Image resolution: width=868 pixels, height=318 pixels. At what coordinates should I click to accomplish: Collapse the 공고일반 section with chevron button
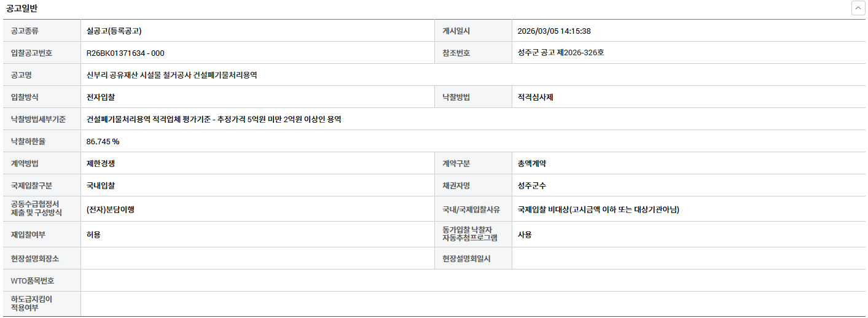point(857,9)
